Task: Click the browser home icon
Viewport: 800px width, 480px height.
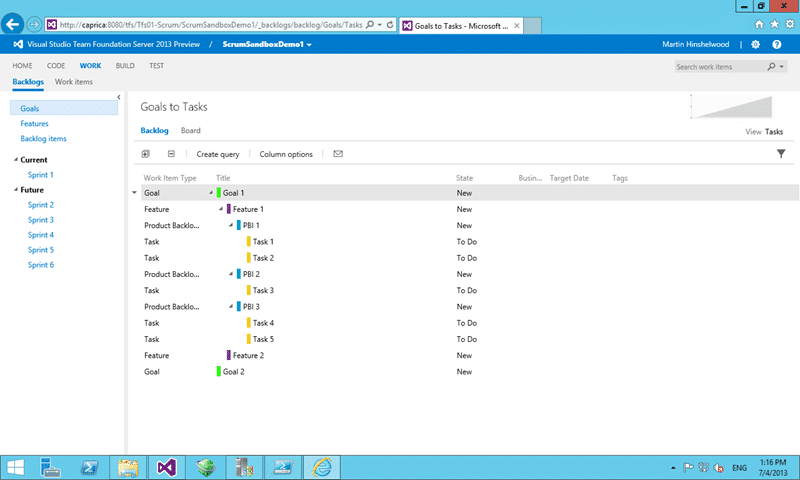Action: point(759,24)
